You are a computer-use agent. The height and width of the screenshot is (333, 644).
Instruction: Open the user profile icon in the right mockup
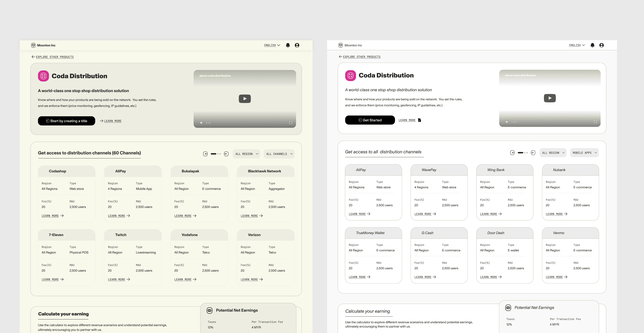[601, 45]
